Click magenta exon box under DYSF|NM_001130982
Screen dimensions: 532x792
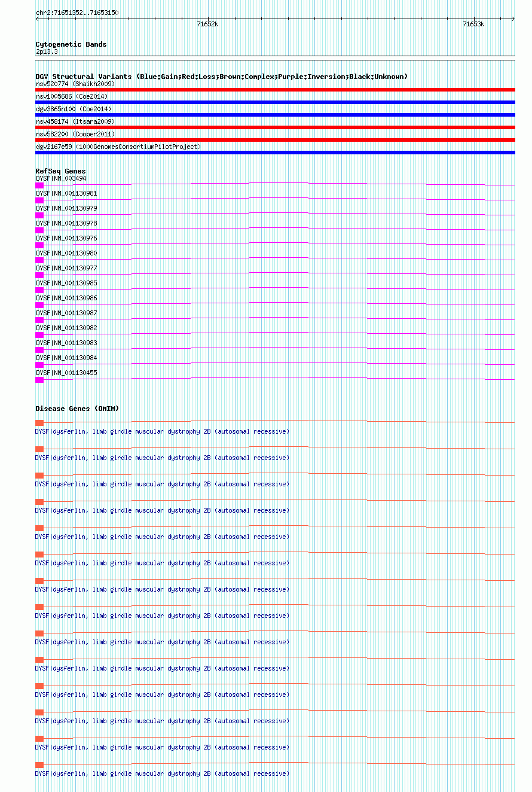(x=39, y=335)
